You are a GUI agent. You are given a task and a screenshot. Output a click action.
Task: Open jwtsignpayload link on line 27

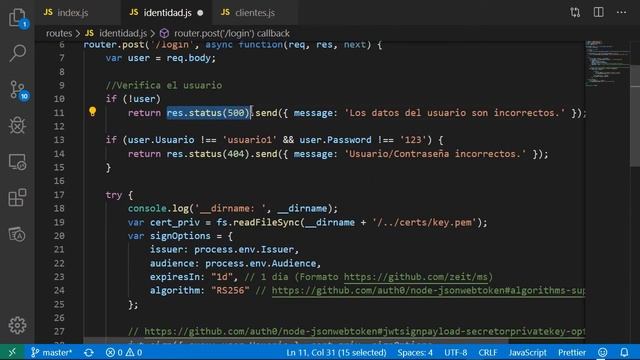point(364,331)
